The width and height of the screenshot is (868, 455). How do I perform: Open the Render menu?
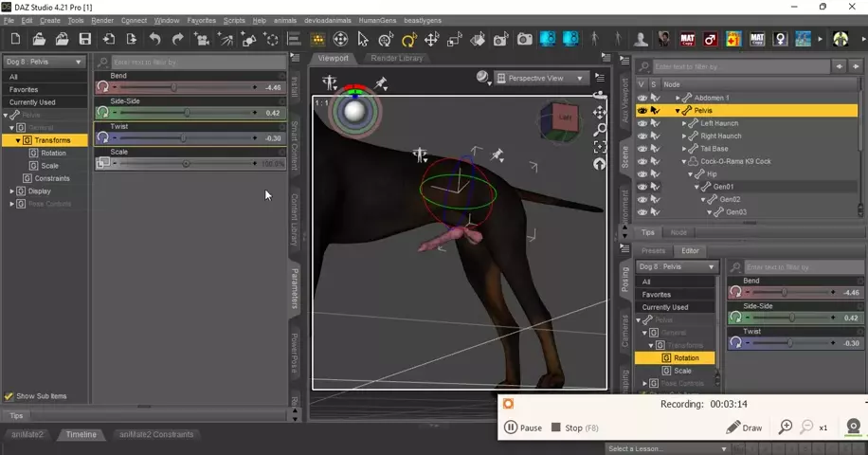pos(101,20)
